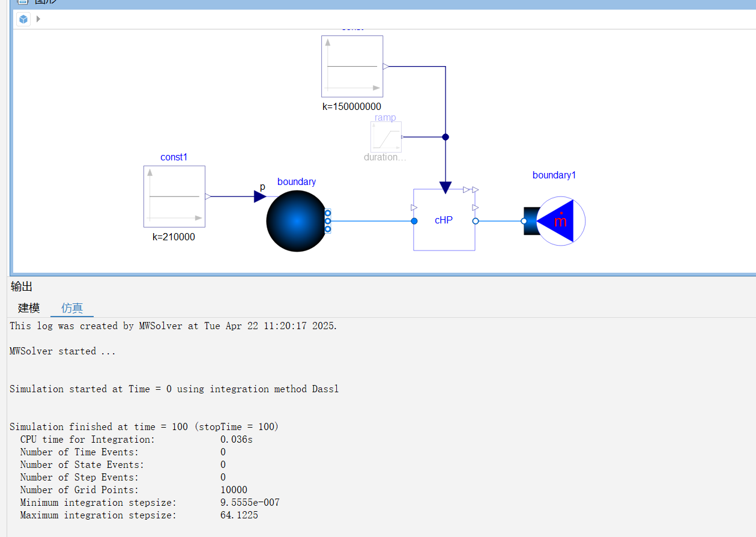This screenshot has height=537, width=756.
Task: Click the 'Minimum integration stepsize' log line
Action: pyautogui.click(x=150, y=503)
